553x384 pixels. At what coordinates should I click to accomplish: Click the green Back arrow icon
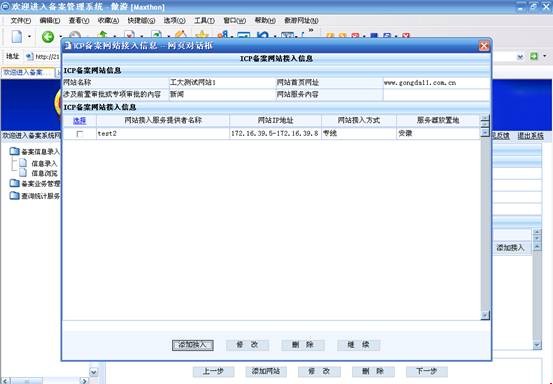tap(48, 36)
